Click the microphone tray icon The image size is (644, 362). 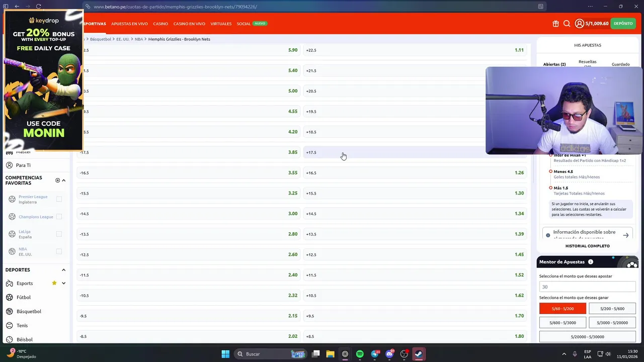(575, 354)
